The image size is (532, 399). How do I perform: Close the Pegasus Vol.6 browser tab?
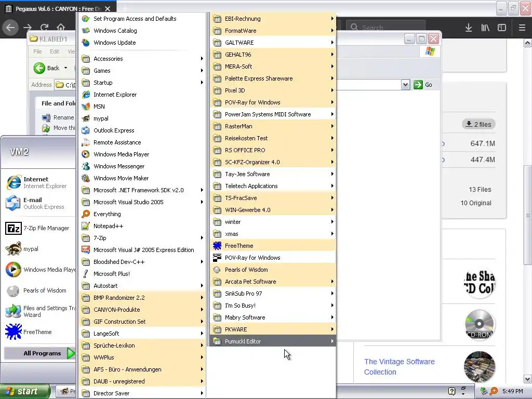[108, 9]
